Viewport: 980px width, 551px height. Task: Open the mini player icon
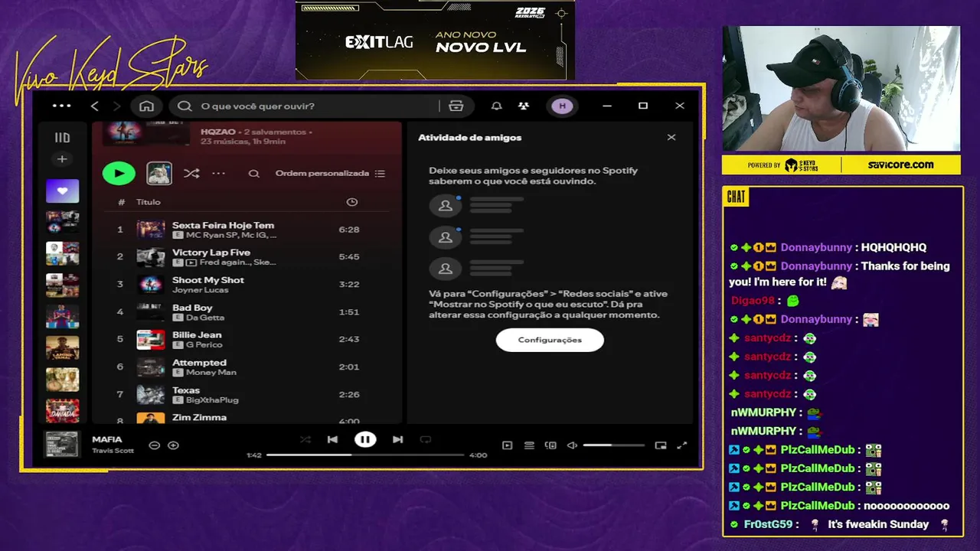coord(661,445)
